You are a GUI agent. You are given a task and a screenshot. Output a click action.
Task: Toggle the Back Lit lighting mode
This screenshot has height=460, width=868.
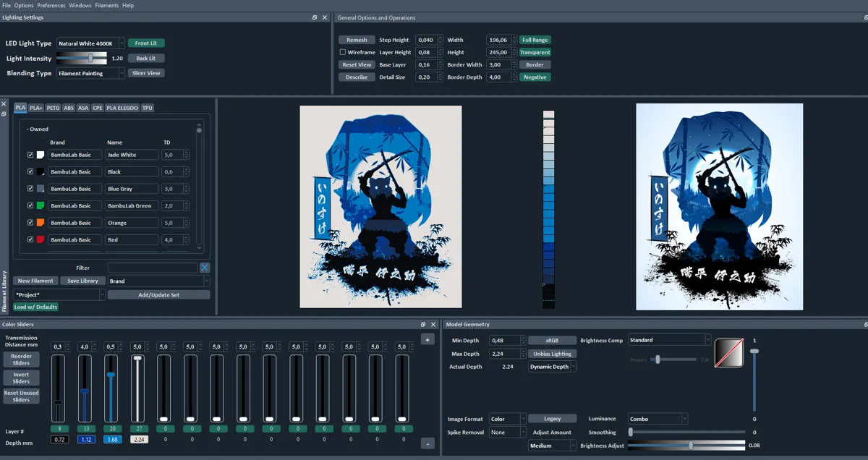[x=146, y=58]
